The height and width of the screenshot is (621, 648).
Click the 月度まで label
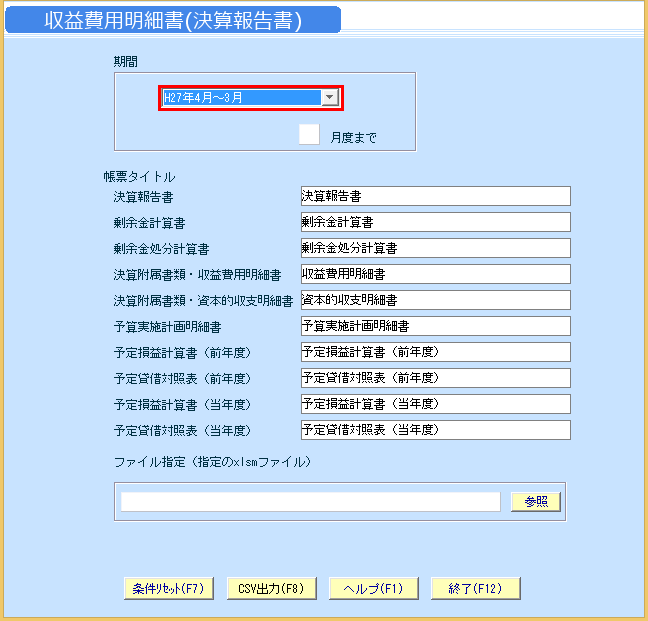(353, 138)
